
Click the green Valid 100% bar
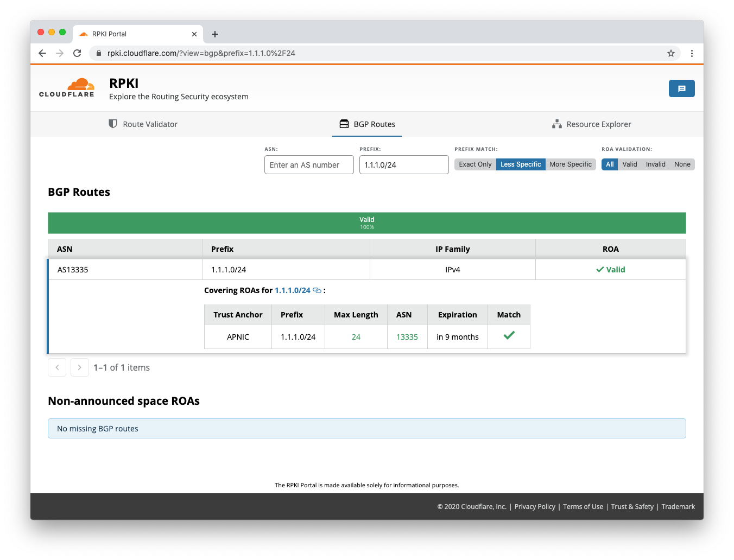point(367,223)
